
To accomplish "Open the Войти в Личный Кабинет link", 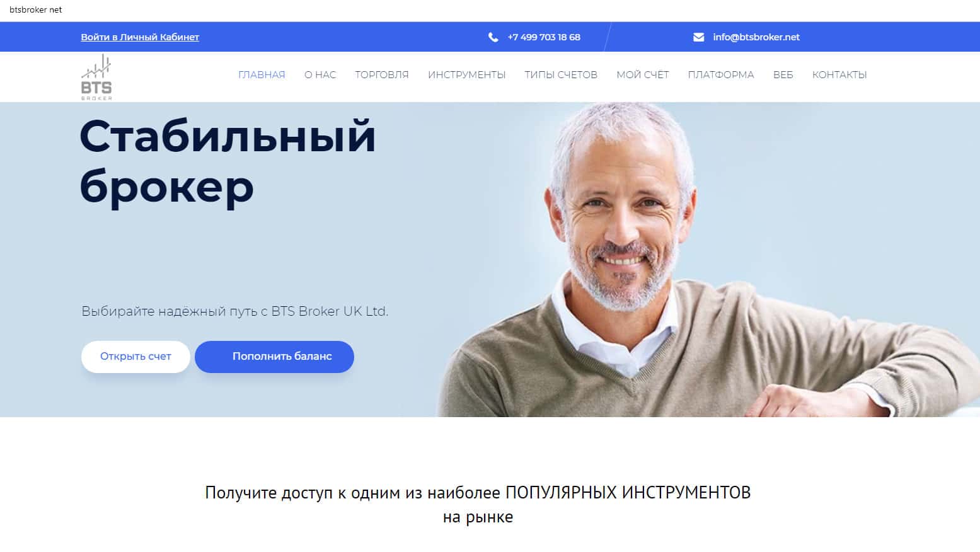I will click(x=140, y=37).
